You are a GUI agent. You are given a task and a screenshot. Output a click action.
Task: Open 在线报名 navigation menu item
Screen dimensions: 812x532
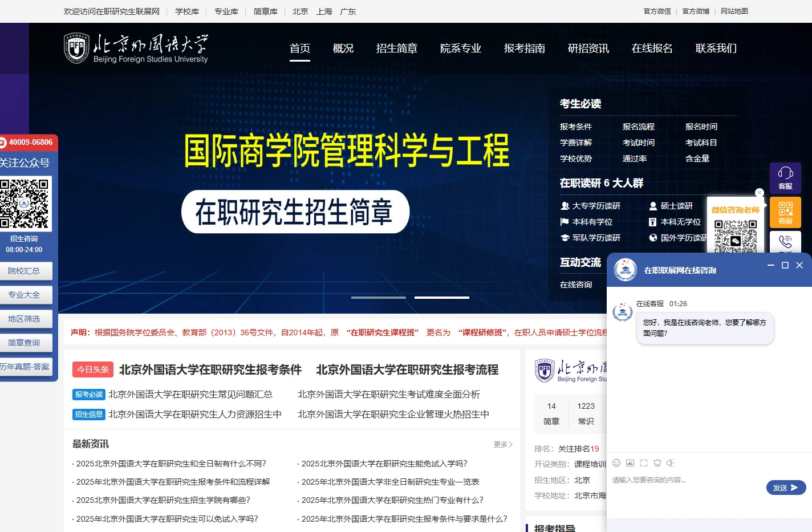pos(652,48)
